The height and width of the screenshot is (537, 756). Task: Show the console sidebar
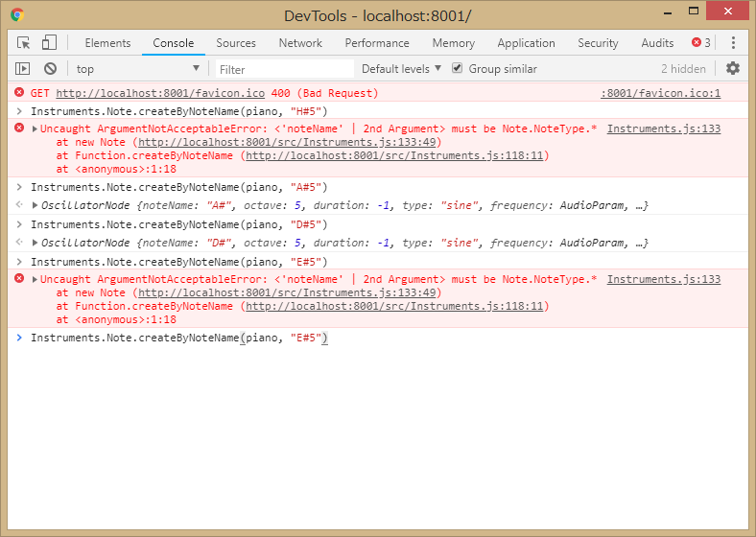click(23, 69)
